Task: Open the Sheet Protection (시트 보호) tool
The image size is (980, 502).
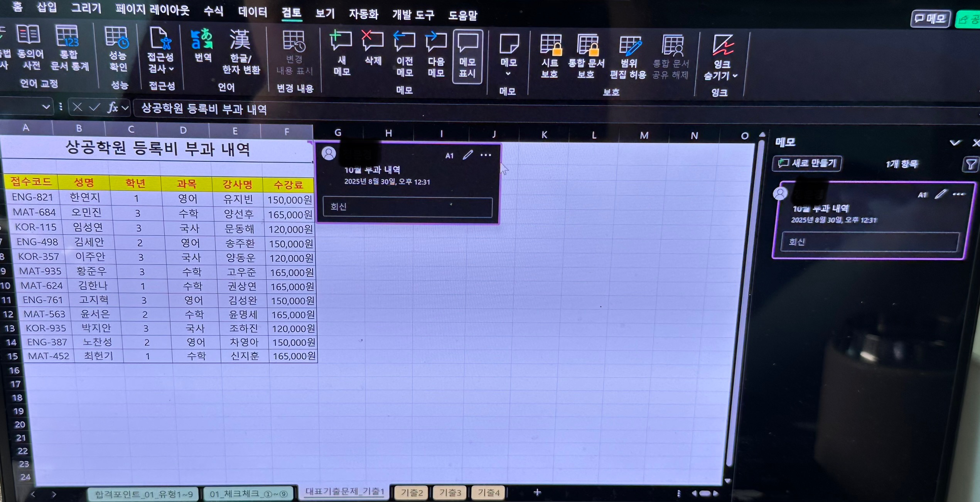Action: coord(550,46)
